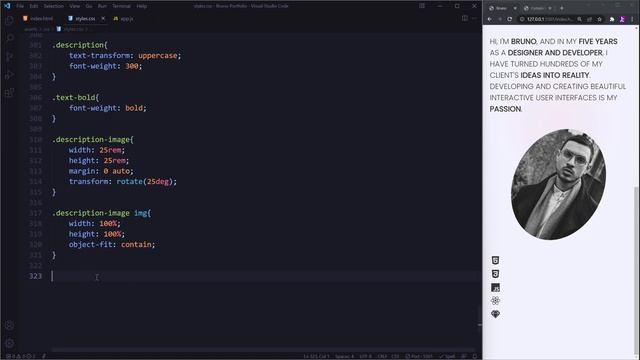The image size is (640, 360).
Task: Click React atom icon on web page
Action: click(496, 301)
